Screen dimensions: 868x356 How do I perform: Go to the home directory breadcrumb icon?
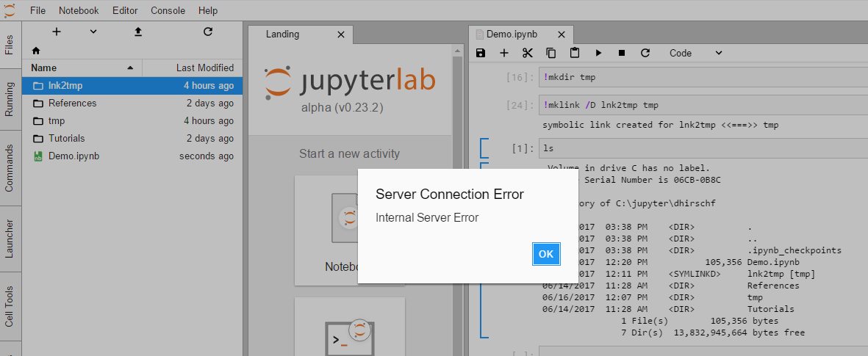(36, 51)
